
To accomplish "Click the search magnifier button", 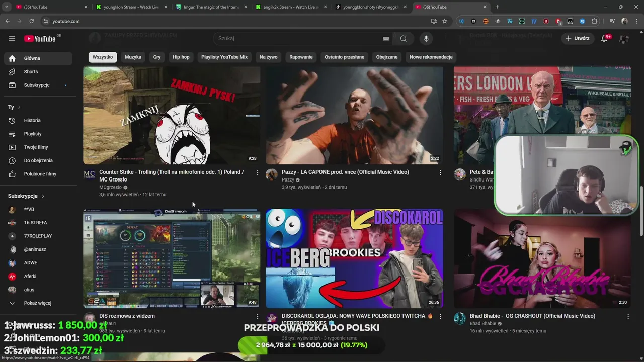I will click(404, 38).
